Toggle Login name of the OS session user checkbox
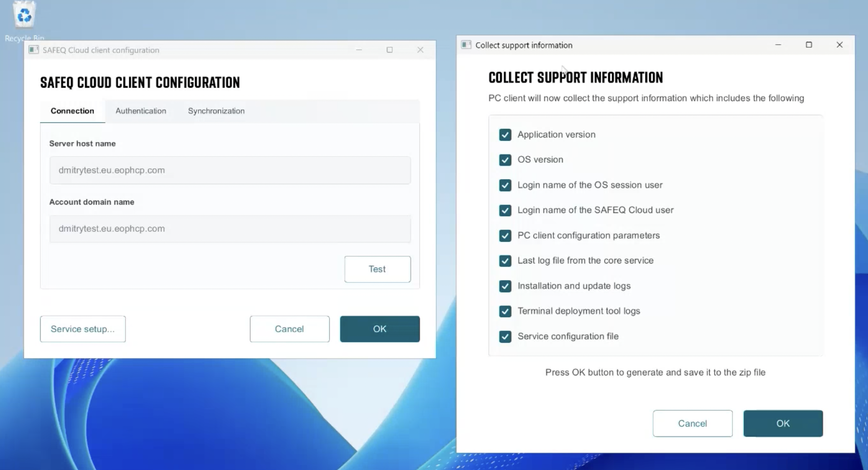Image resolution: width=868 pixels, height=470 pixels. 505,185
